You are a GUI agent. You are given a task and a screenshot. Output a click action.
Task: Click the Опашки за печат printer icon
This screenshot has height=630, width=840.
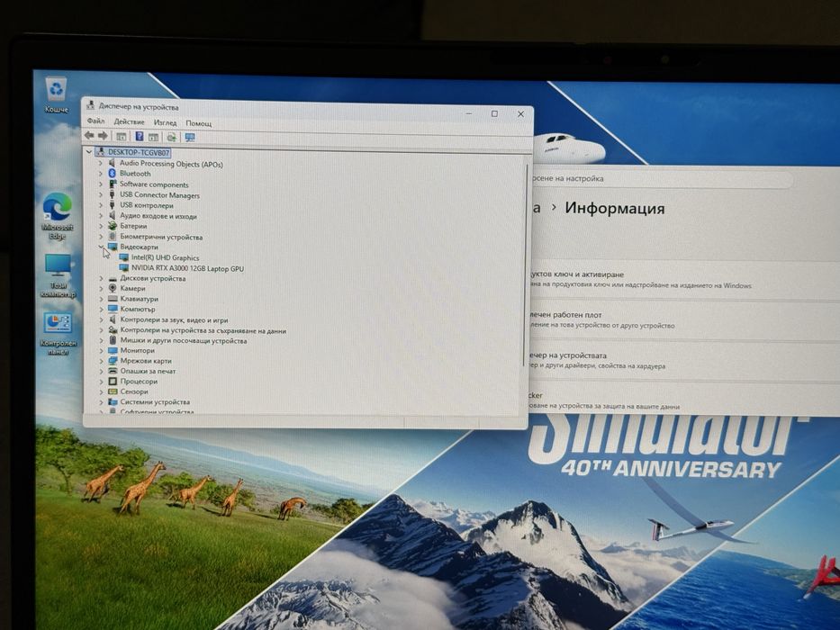pyautogui.click(x=113, y=371)
